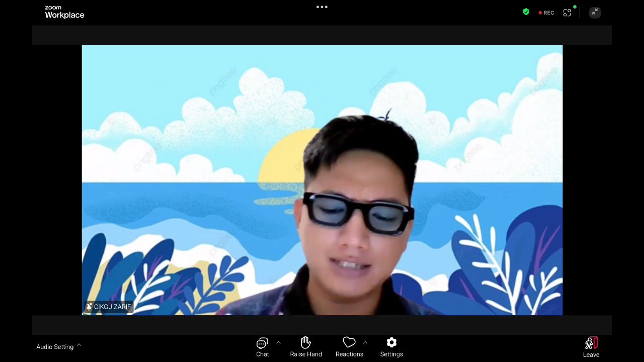
Task: Click CIKGU ZARIF name label
Action: 109,307
